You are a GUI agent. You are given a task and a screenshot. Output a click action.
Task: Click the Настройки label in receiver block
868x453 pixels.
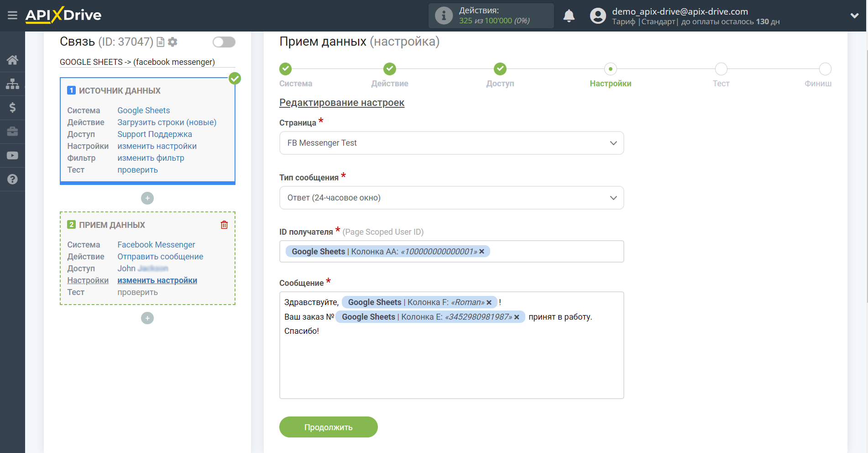click(x=88, y=280)
